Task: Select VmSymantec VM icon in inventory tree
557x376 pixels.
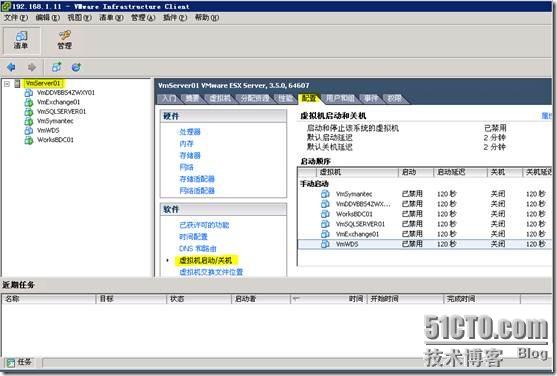Action: click(x=28, y=121)
